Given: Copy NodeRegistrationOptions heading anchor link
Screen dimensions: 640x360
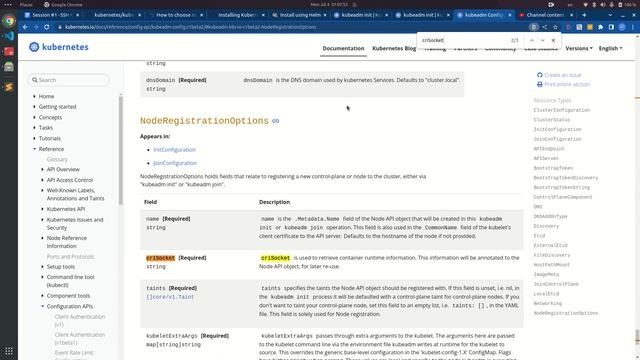Looking at the screenshot, I should (x=276, y=121).
